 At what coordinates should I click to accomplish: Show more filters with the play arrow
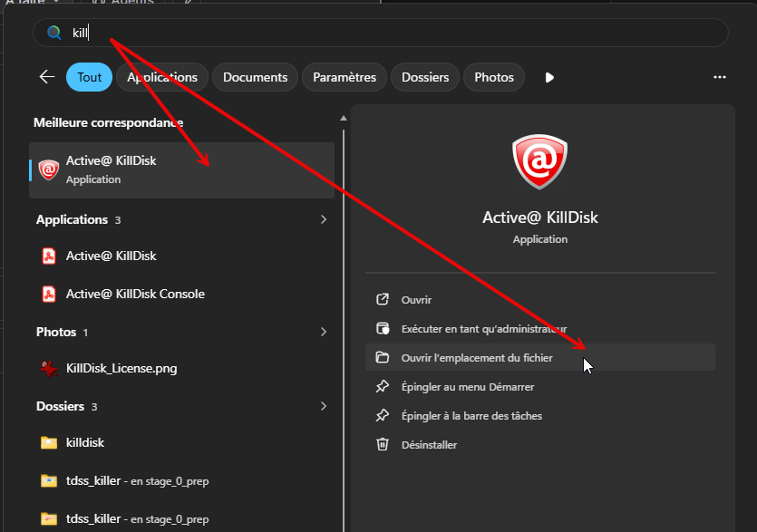[x=549, y=77]
